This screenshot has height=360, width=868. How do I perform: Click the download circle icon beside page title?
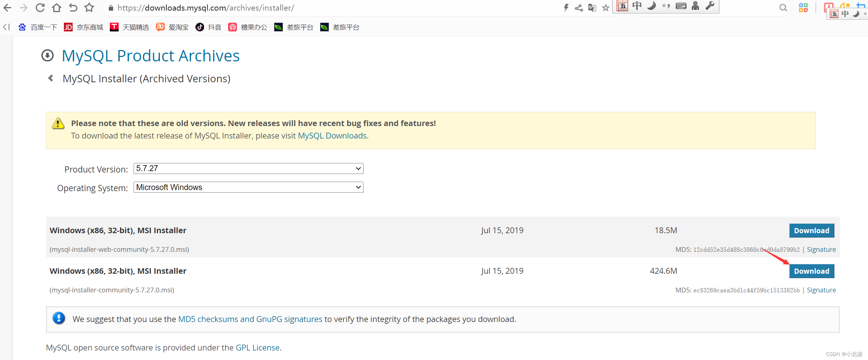coord(47,56)
